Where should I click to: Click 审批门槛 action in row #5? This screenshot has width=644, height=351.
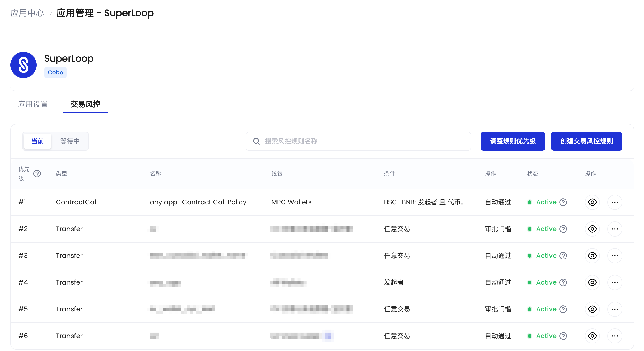point(498,309)
